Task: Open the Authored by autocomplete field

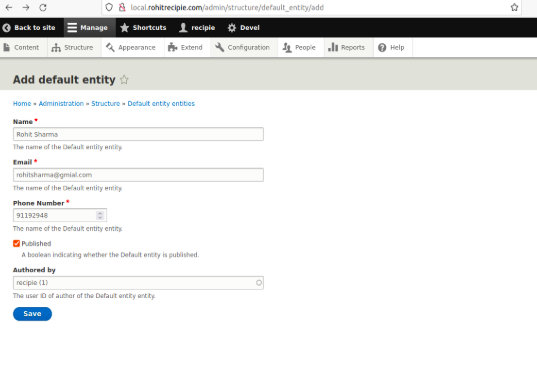Action: (138, 283)
